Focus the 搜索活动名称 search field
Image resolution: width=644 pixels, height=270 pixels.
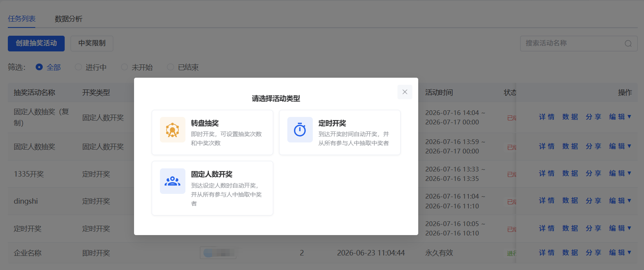point(579,43)
